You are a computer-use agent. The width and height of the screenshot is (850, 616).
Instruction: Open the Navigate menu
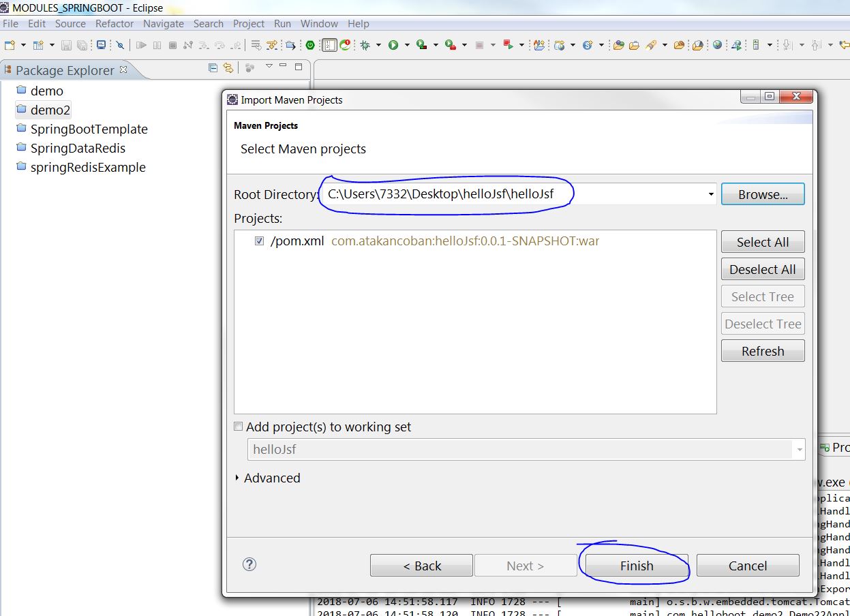(164, 24)
